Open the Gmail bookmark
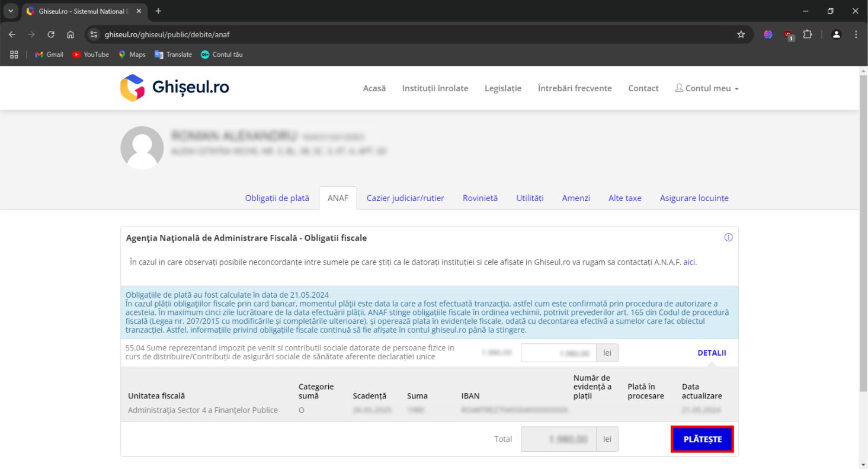868x469 pixels. pos(49,55)
